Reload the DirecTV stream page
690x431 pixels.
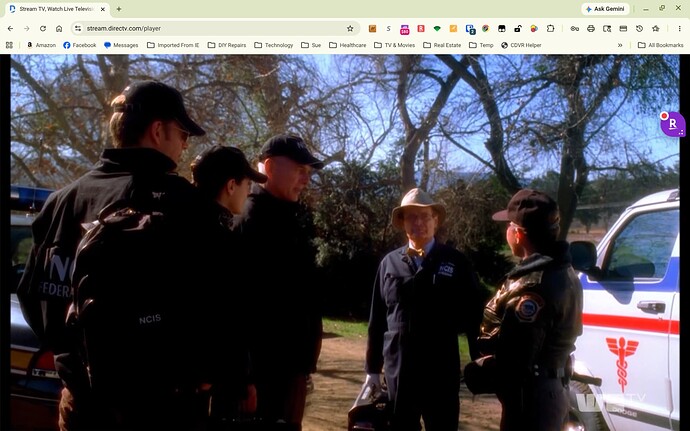click(x=43, y=29)
